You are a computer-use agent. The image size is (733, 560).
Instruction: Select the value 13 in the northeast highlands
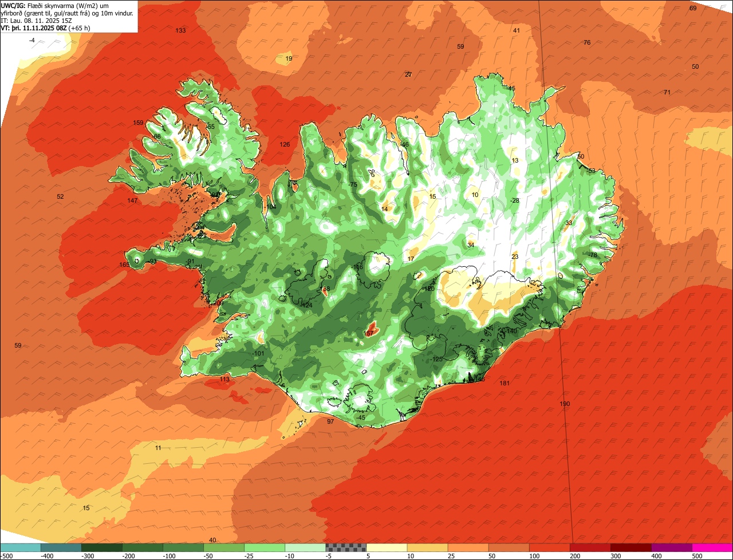click(515, 160)
